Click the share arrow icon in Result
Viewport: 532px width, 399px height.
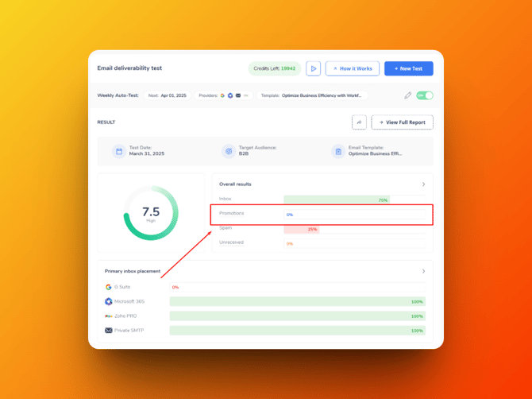359,122
